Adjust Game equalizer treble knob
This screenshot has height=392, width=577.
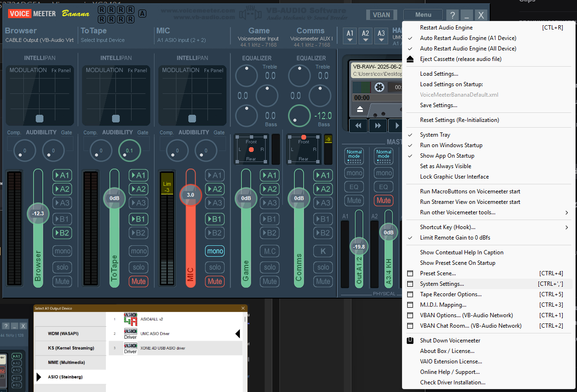(x=246, y=76)
